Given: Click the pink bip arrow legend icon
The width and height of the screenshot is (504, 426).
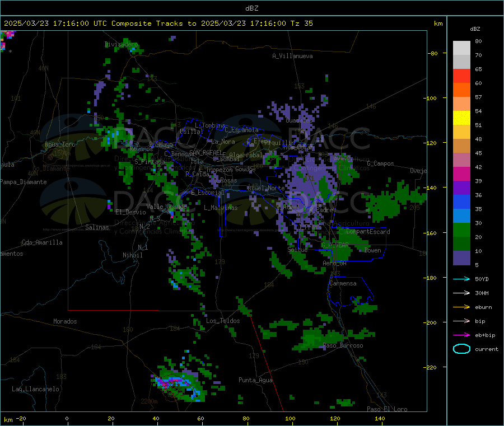Looking at the screenshot, I should click(x=461, y=321).
